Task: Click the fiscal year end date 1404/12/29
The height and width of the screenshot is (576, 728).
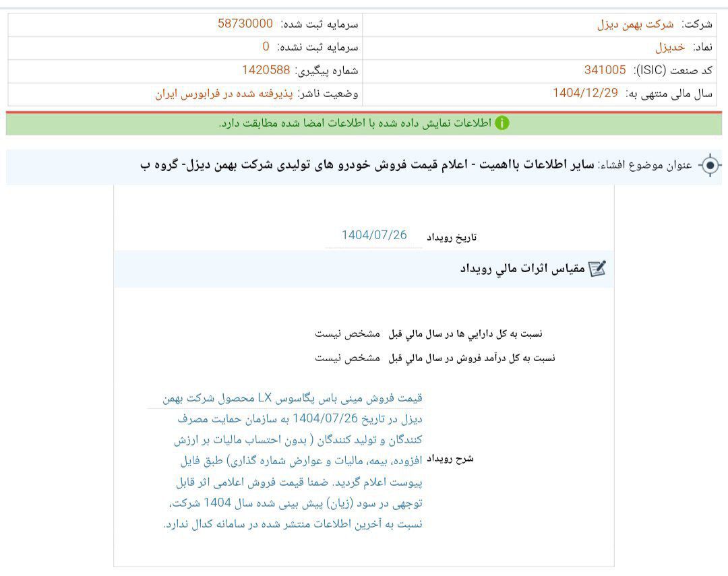Action: click(585, 93)
